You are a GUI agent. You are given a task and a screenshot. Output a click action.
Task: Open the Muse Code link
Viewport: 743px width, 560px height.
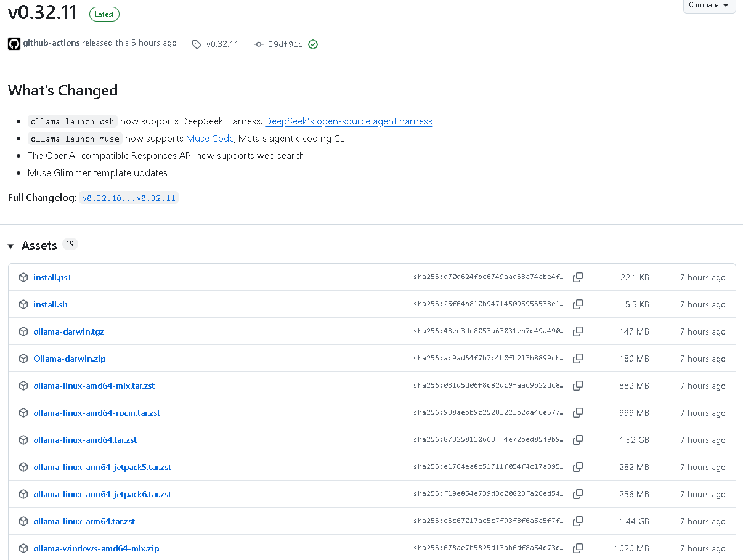[210, 139]
